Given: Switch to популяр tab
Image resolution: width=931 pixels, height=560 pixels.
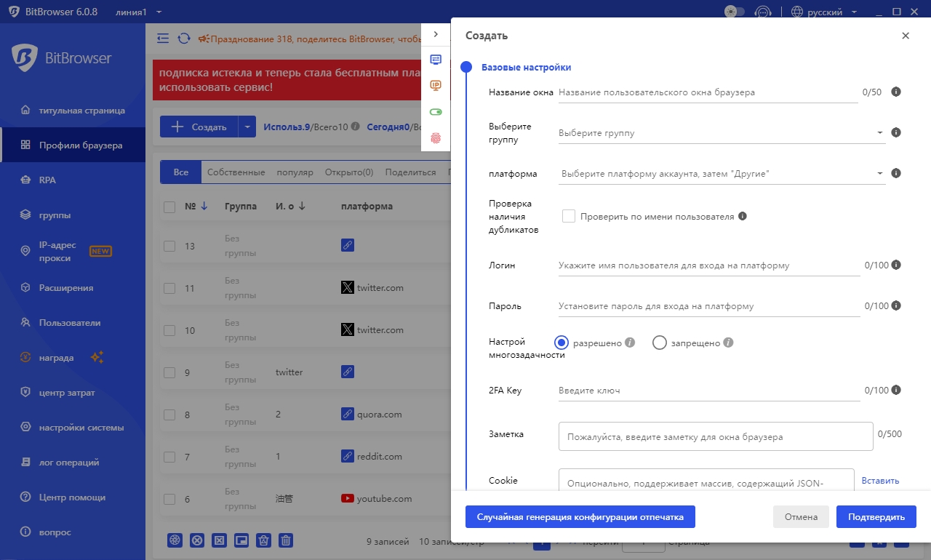Looking at the screenshot, I should pos(295,172).
